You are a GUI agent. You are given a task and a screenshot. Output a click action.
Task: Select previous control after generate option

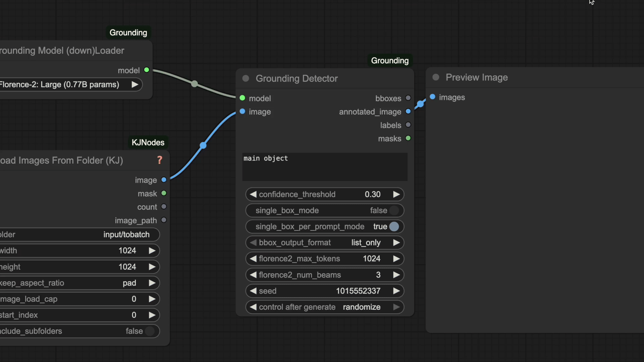(x=253, y=307)
